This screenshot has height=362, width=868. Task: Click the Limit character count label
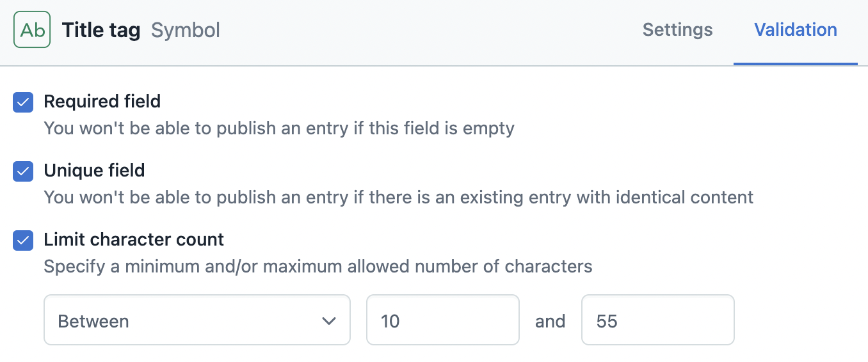[134, 240]
